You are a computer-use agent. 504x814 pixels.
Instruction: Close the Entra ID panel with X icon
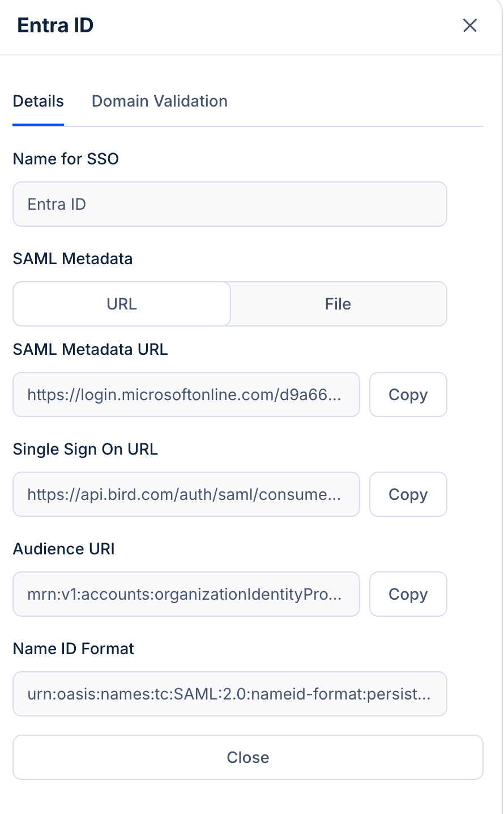click(x=470, y=26)
